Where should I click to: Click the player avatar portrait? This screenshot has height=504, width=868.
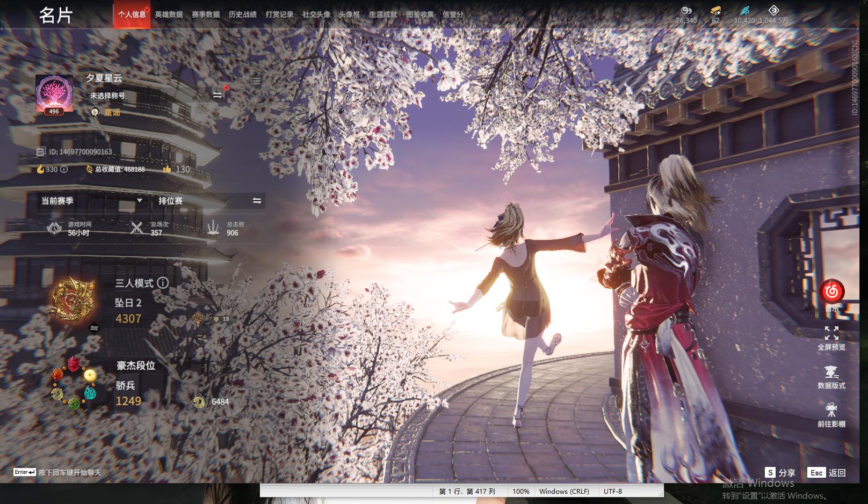[x=54, y=94]
